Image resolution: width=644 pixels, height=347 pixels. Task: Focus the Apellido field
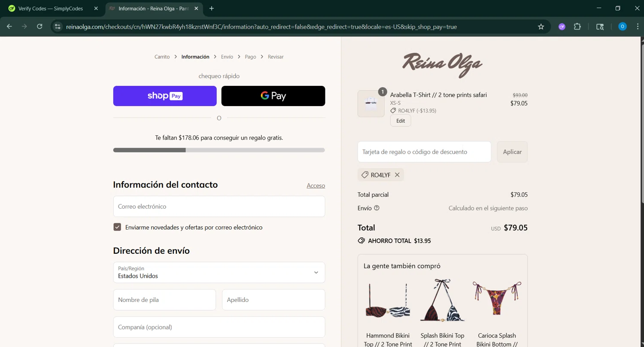point(273,300)
